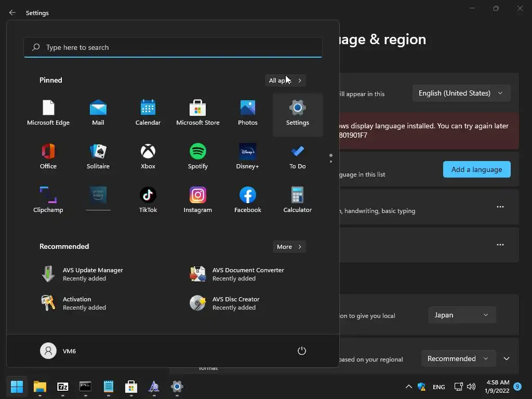Launch TikTok app
The image size is (532, 399).
148,200
